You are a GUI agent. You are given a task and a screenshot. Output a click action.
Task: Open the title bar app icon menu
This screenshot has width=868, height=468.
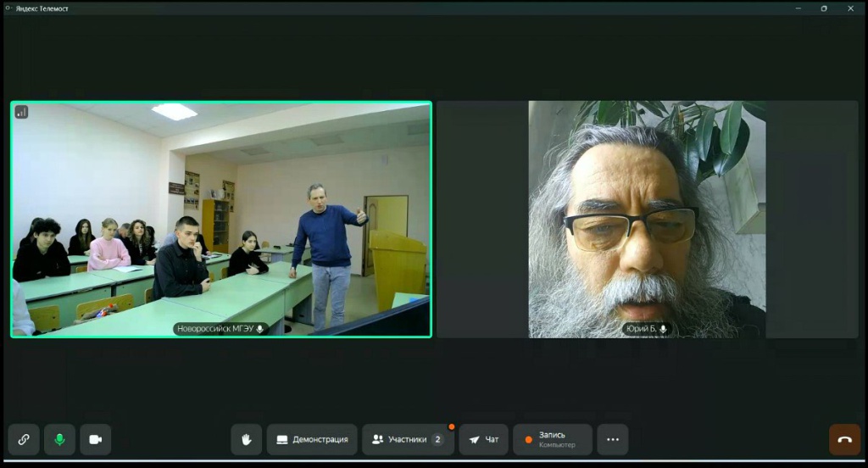(x=8, y=8)
